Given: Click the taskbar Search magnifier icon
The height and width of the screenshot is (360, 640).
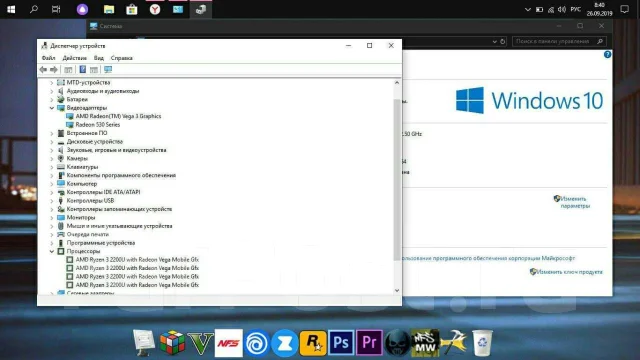Looking at the screenshot, I should point(34,9).
